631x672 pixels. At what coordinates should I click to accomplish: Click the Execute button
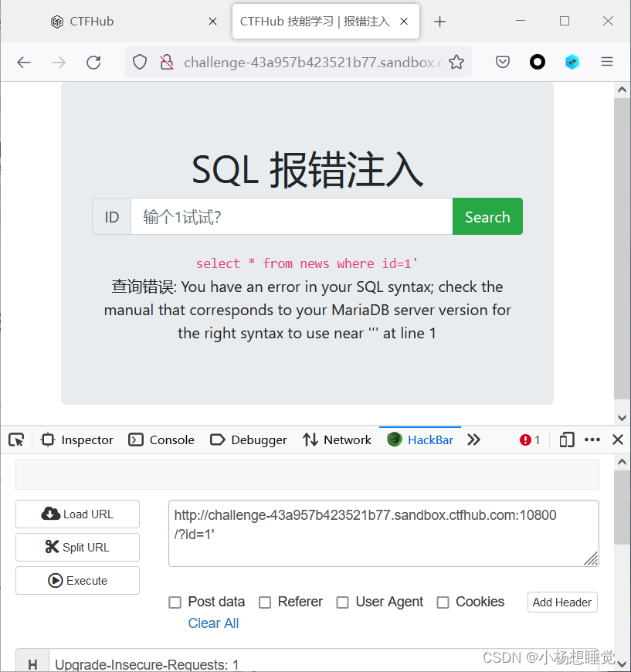point(77,581)
